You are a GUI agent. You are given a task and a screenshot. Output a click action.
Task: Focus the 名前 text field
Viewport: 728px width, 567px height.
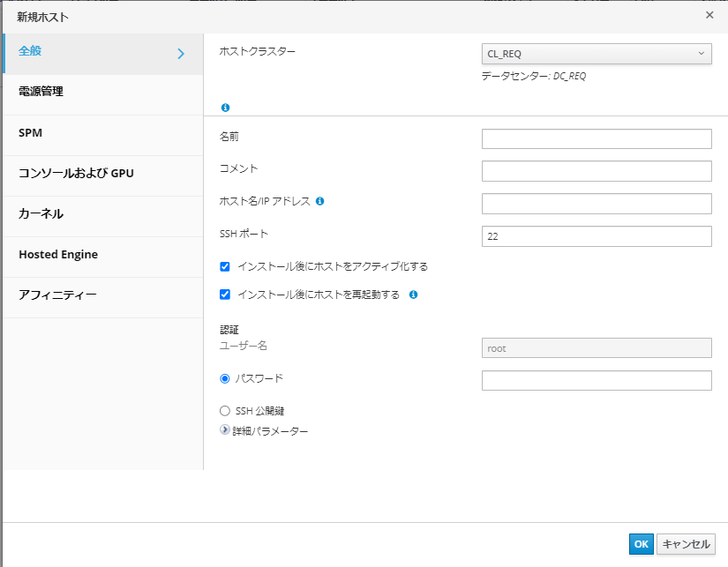pos(597,139)
